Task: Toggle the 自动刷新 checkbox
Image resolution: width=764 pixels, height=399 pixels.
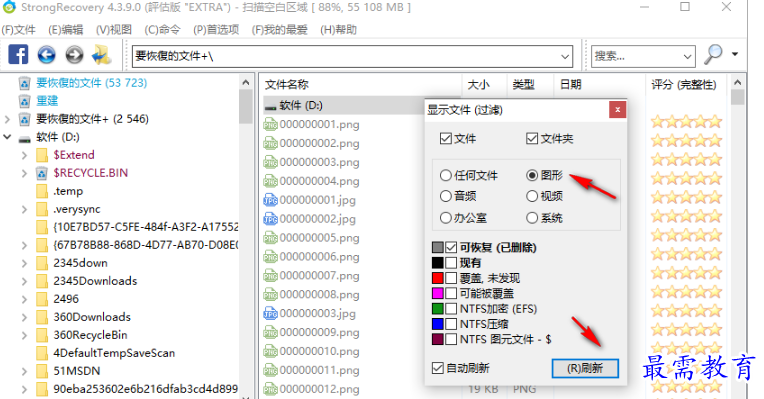Action: pos(438,368)
